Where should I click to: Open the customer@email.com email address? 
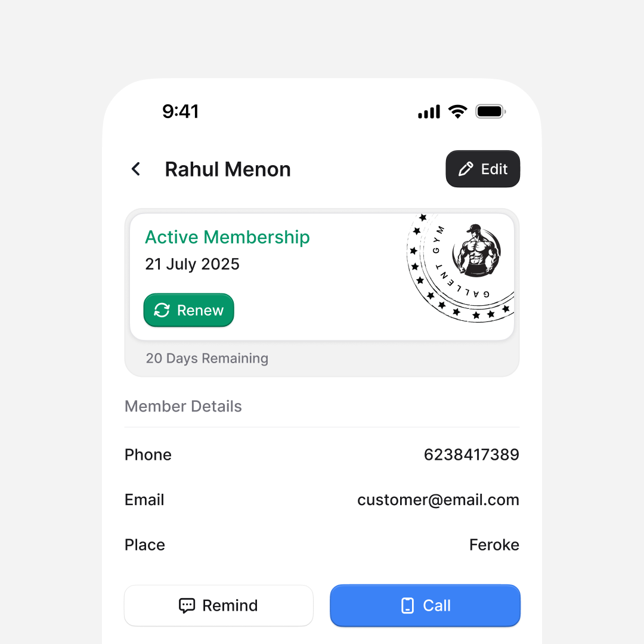point(438,500)
